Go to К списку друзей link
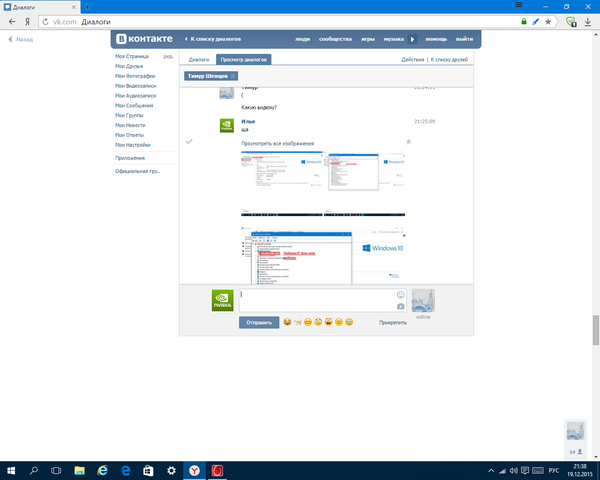This screenshot has height=480, width=600. [x=453, y=60]
